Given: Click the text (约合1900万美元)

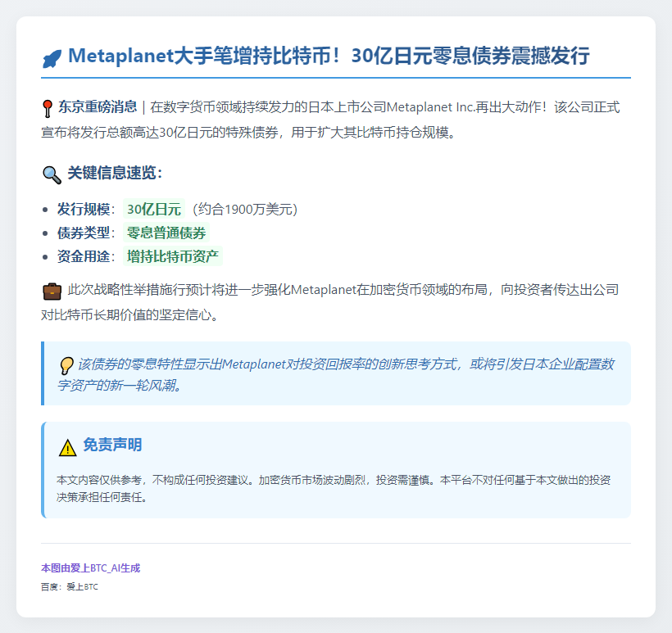Looking at the screenshot, I should point(244,209).
